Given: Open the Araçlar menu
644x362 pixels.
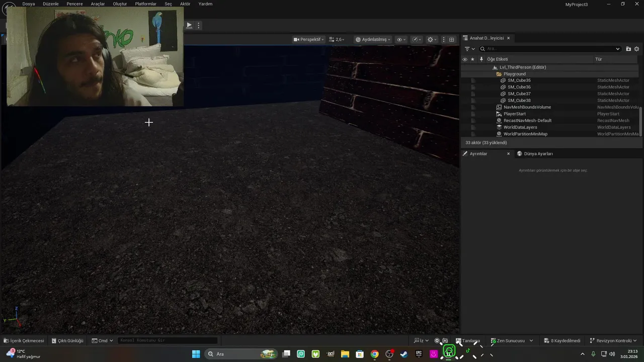Looking at the screenshot, I should (98, 4).
